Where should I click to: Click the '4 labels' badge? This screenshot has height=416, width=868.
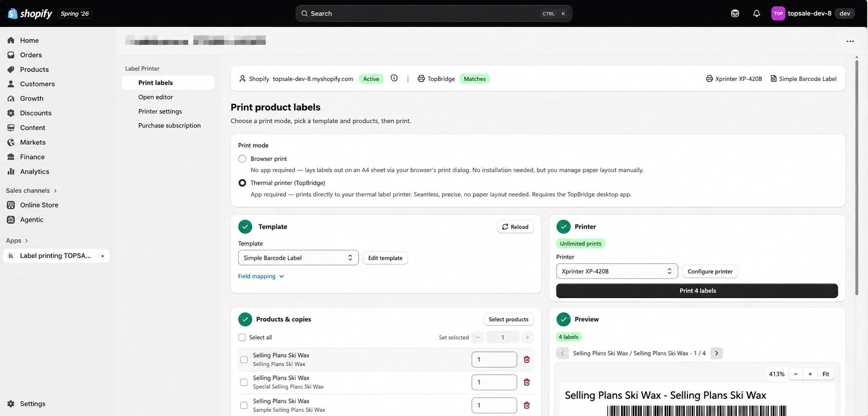(x=569, y=337)
